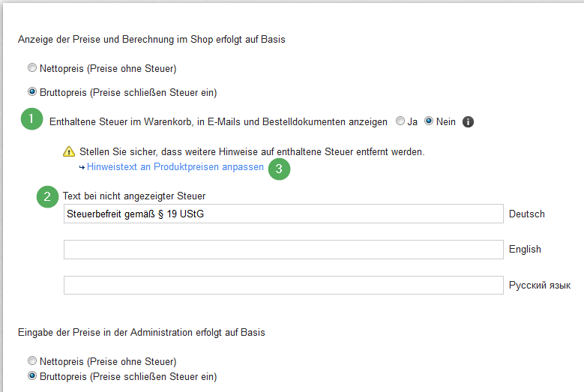Click the Deutsch language label

[x=526, y=214]
